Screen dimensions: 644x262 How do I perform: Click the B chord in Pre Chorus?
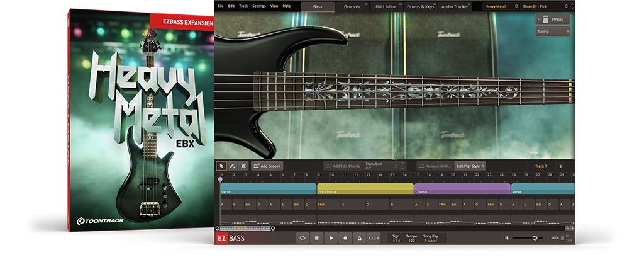coord(401,205)
